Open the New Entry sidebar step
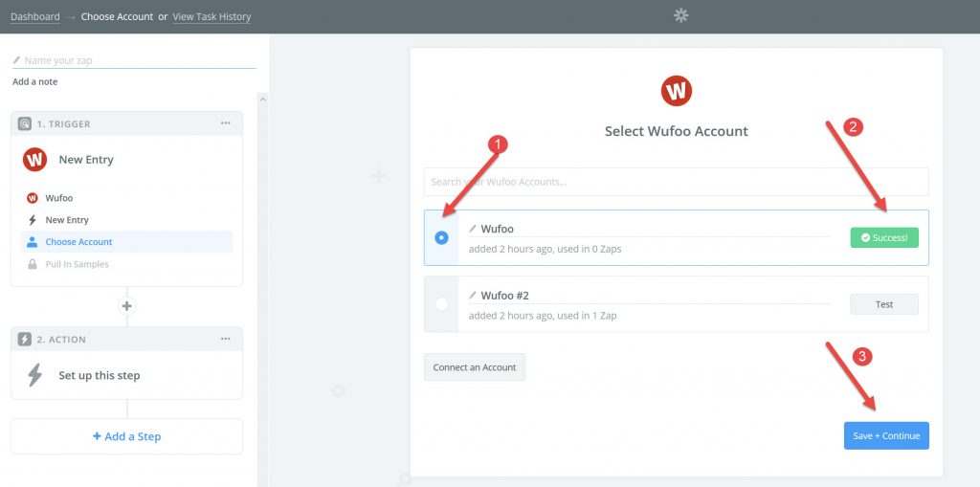980x487 pixels. click(x=67, y=220)
